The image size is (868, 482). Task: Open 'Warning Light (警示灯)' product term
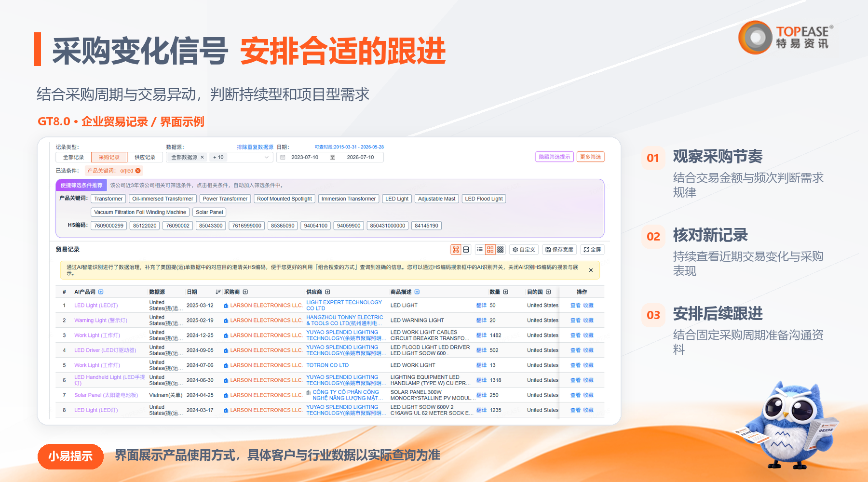[101, 321]
